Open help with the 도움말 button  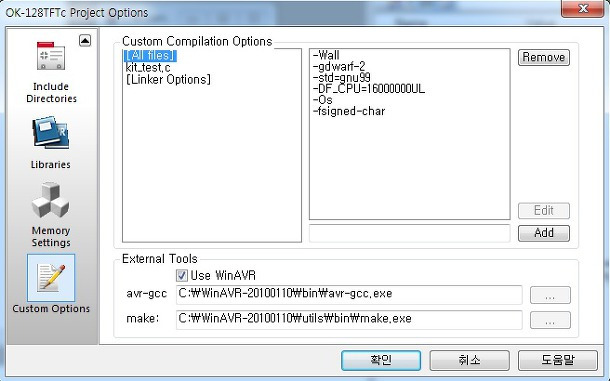point(558,360)
